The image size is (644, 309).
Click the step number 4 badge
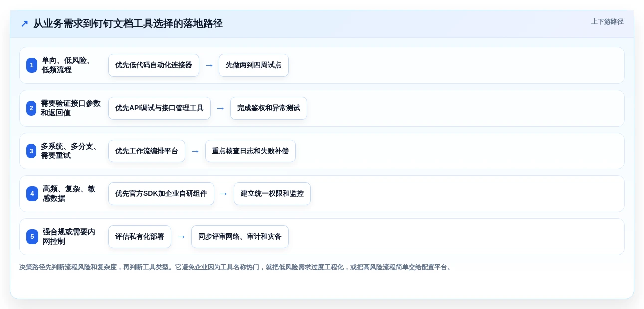(32, 194)
